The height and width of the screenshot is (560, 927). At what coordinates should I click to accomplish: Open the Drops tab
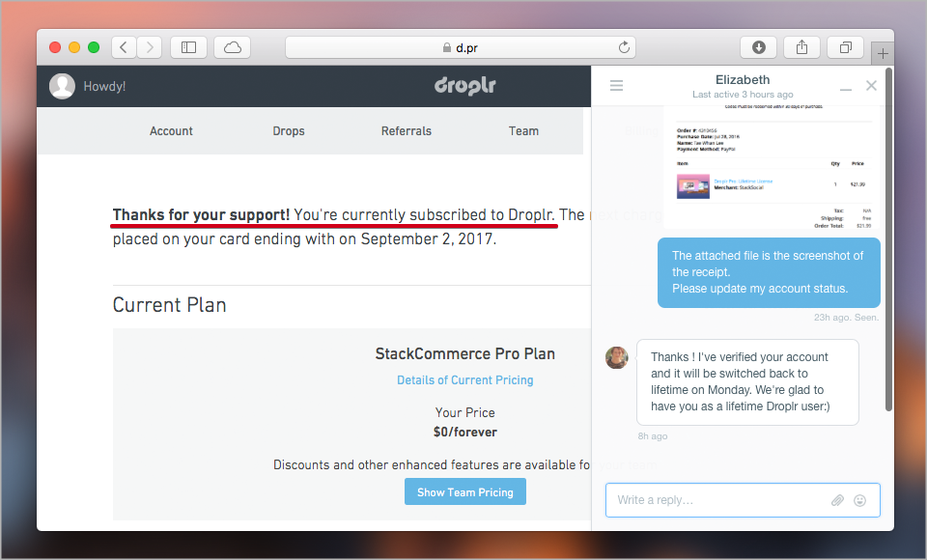pyautogui.click(x=289, y=130)
